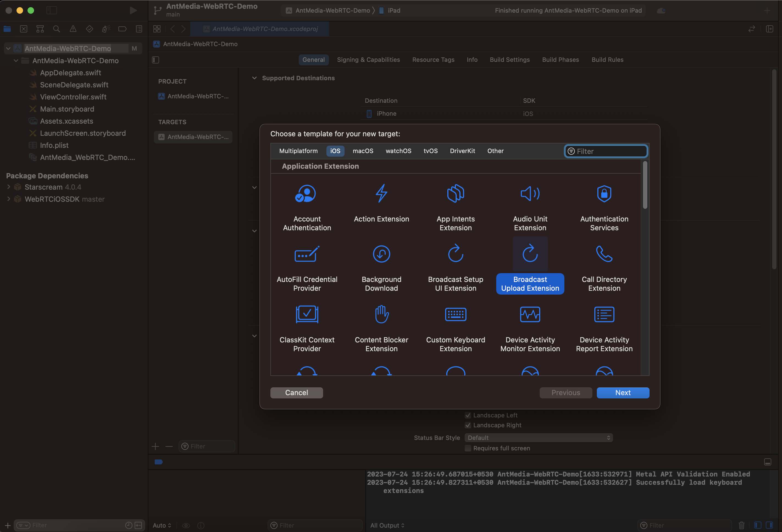Image resolution: width=782 pixels, height=532 pixels.
Task: Toggle the navigator sidebar icon in title bar
Action: point(51,10)
